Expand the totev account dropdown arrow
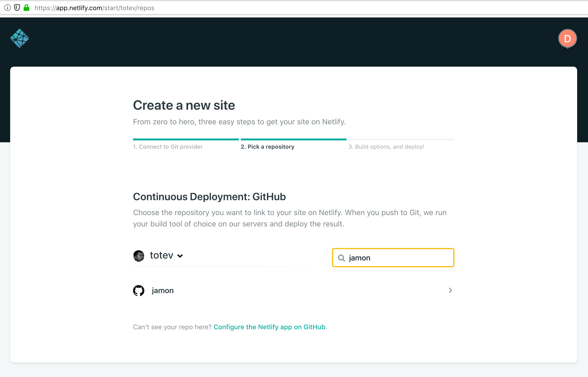The width and height of the screenshot is (588, 377). [x=180, y=256]
